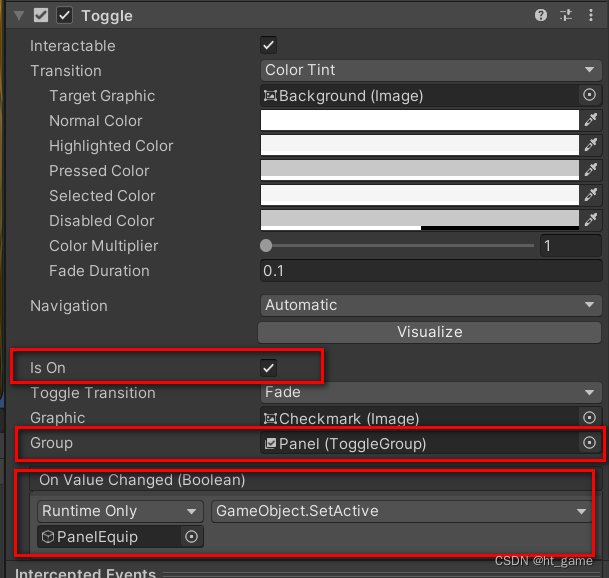Pick Selected Color with eyedropper
Screen dimensions: 609x578
[591, 195]
